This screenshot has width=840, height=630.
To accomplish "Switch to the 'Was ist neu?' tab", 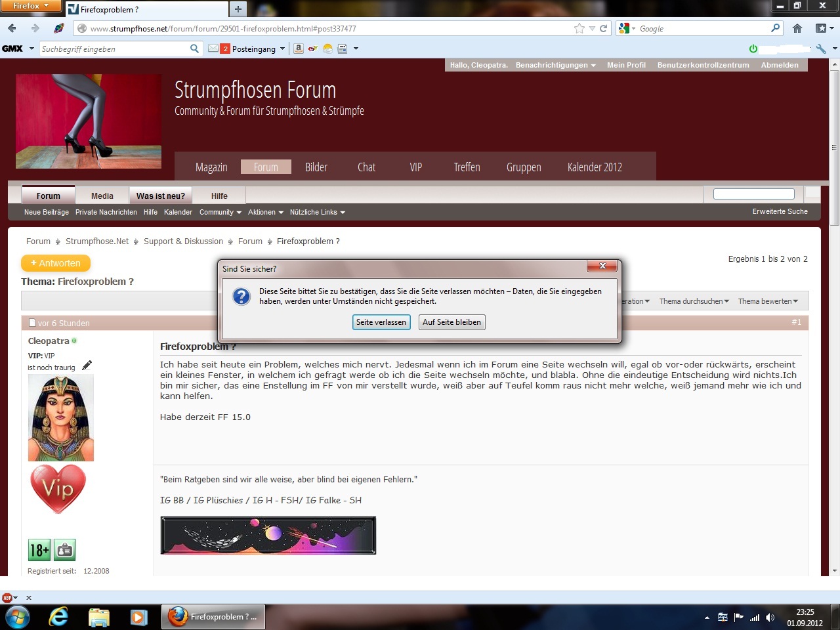I will click(x=160, y=196).
